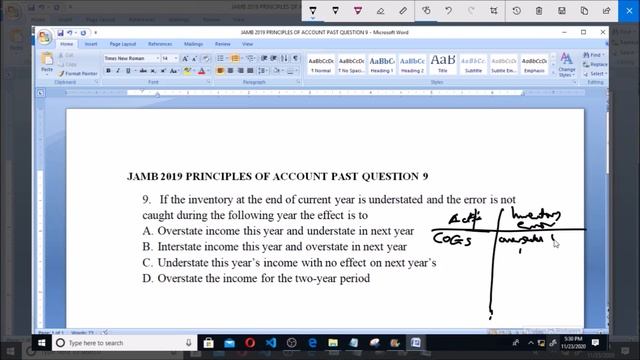This screenshot has width=640, height=360.
Task: Open line spacing dropdown
Action: click(262, 71)
